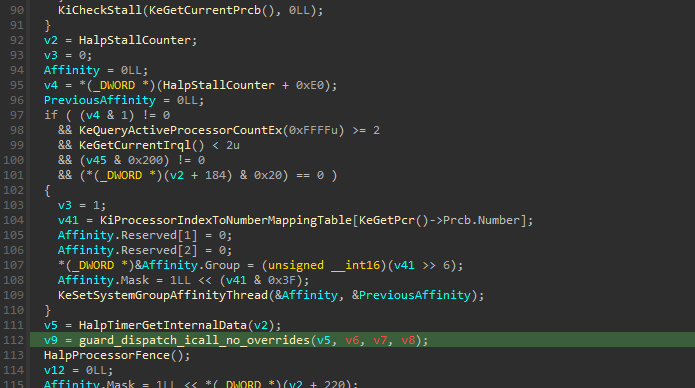Click v41 assignment on line 104

(68, 220)
